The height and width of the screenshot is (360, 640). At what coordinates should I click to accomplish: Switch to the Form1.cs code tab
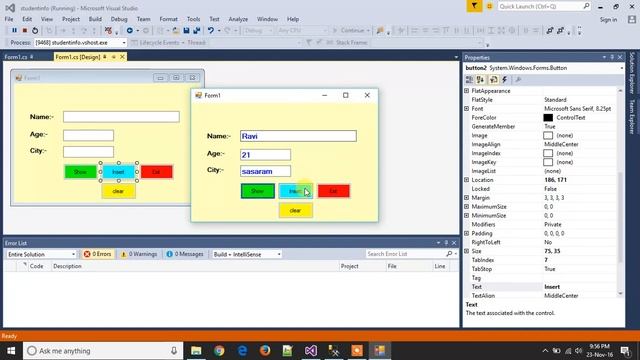(x=16, y=57)
